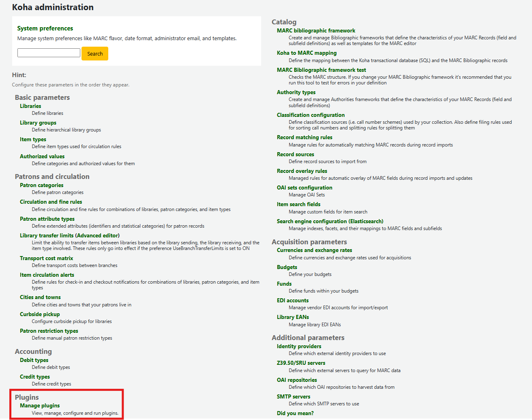This screenshot has height=420, width=532.
Task: Click the 'Basic parameters' section heading
Action: coord(42,97)
